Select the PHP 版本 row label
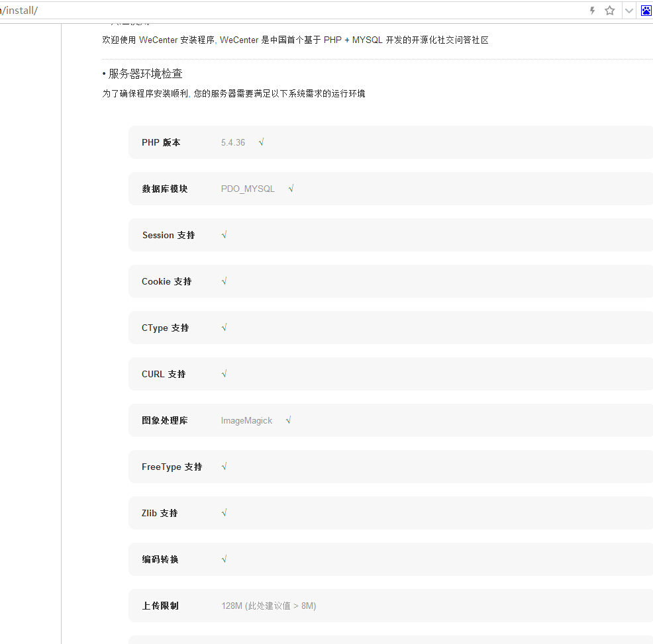The image size is (653, 644). (161, 142)
